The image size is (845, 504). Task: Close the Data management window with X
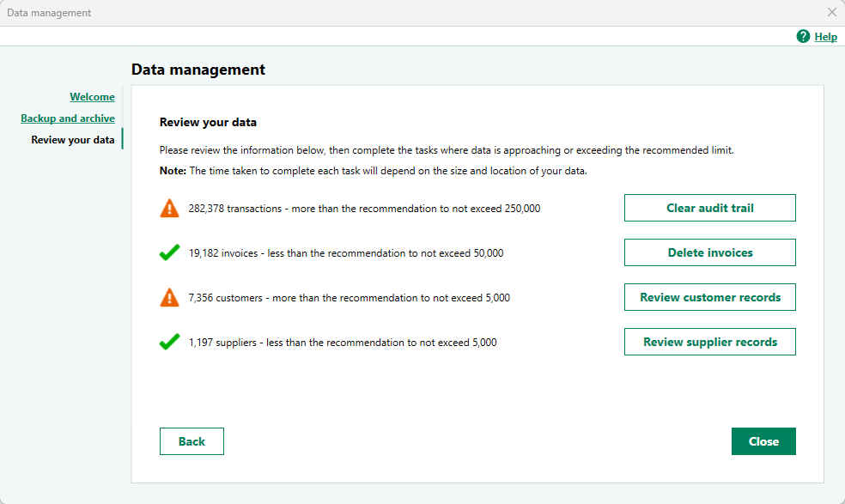(831, 13)
